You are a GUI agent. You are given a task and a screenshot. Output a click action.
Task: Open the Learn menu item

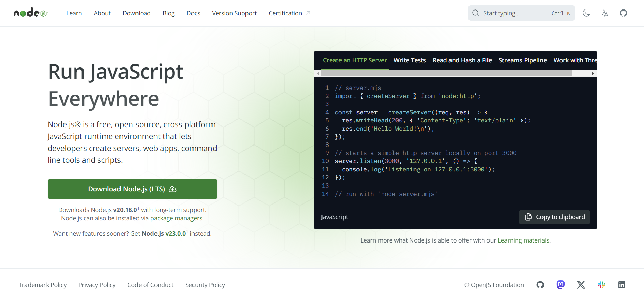pos(74,13)
